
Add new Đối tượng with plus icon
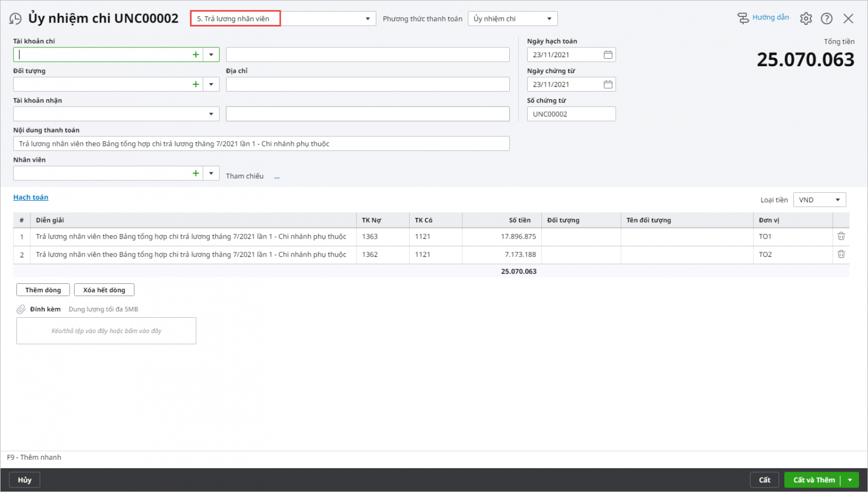point(196,84)
